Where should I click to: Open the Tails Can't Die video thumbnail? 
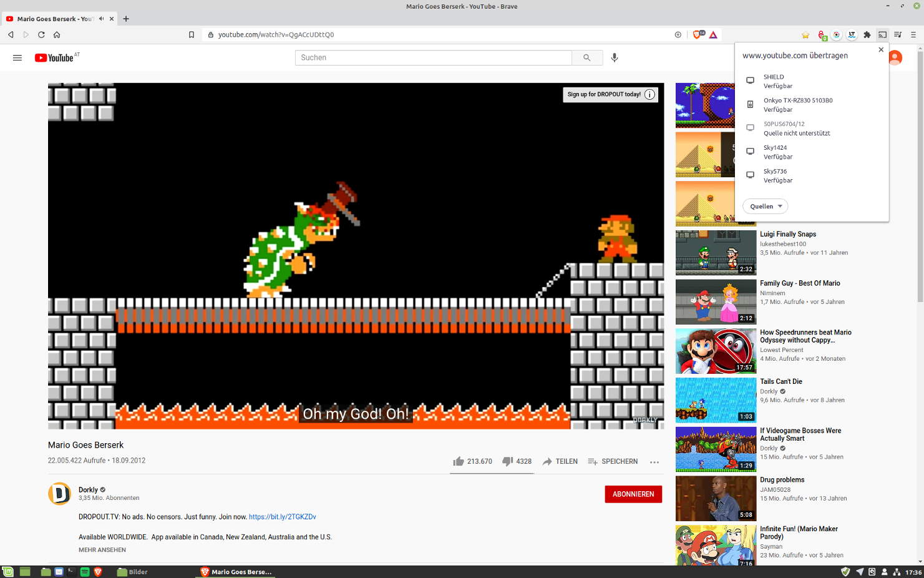716,400
